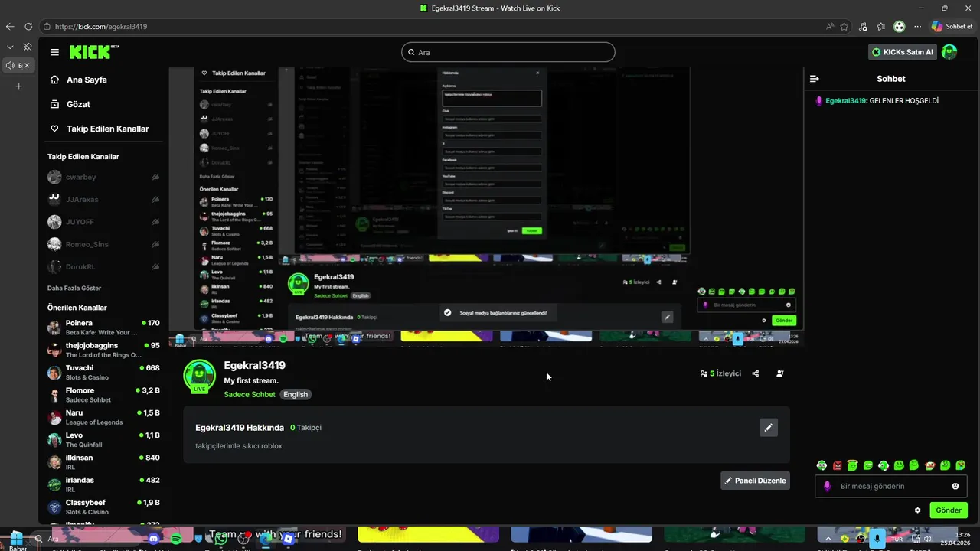Open the Sadece Sohbet category link
The image size is (980, 551).
pyautogui.click(x=250, y=394)
